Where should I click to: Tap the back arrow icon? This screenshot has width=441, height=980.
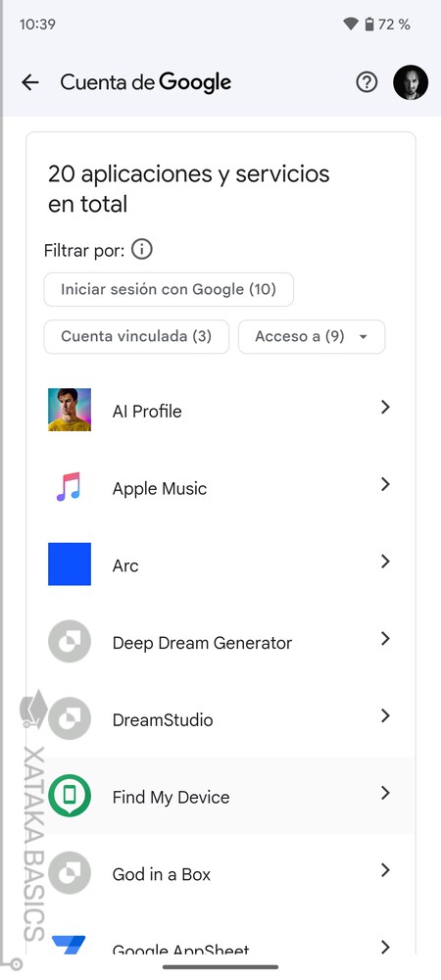(30, 82)
